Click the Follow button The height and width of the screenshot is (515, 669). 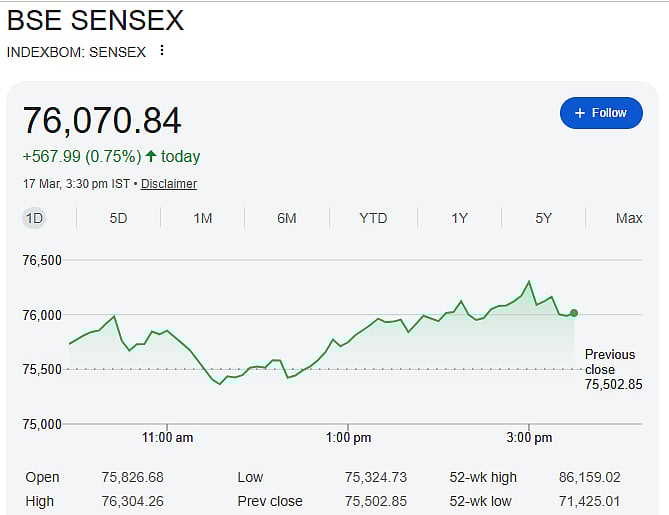[x=601, y=113]
